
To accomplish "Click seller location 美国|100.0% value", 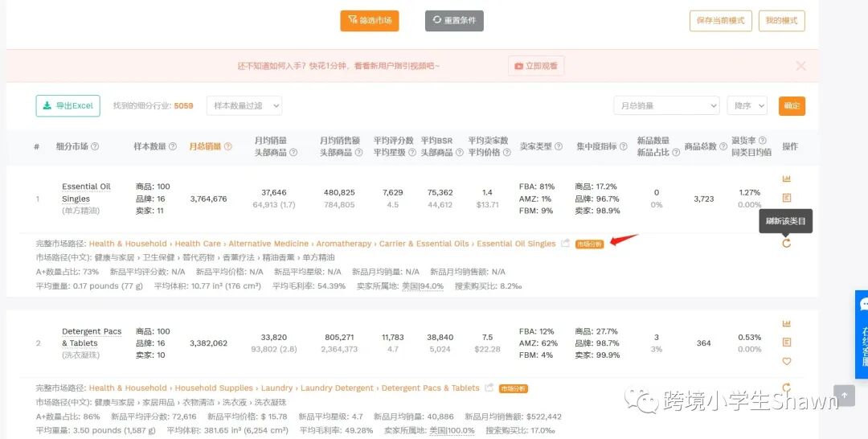I will coord(452,431).
